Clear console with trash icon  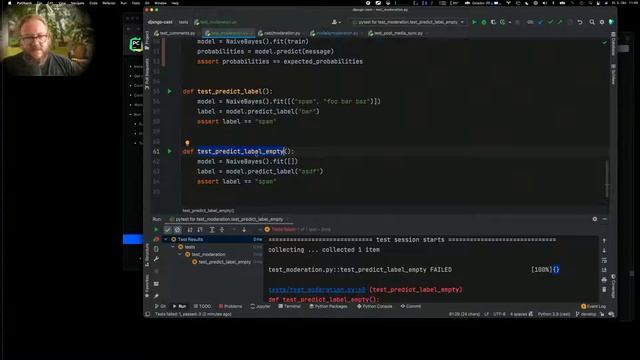point(604,289)
